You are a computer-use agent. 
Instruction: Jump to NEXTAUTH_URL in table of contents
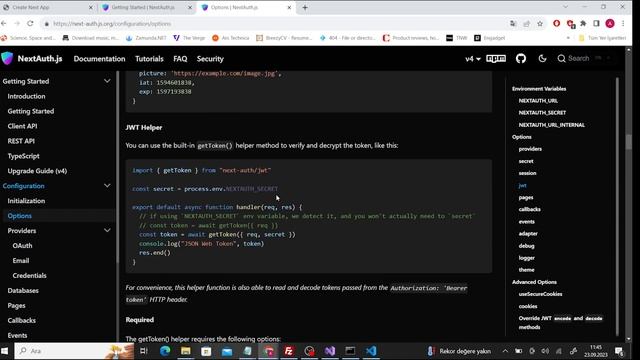coord(538,100)
